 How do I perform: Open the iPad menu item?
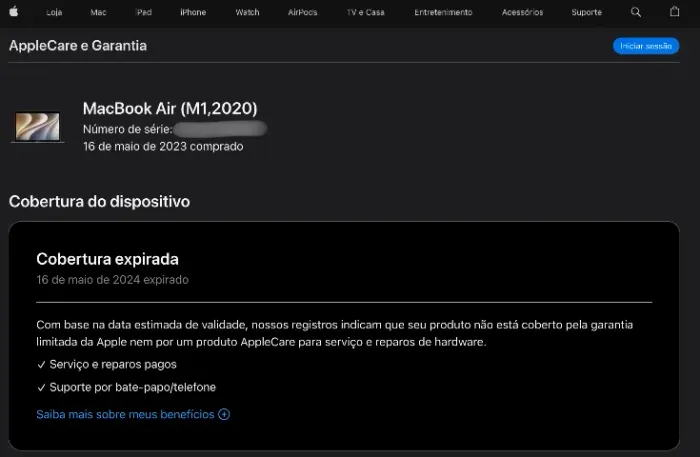pyautogui.click(x=144, y=12)
